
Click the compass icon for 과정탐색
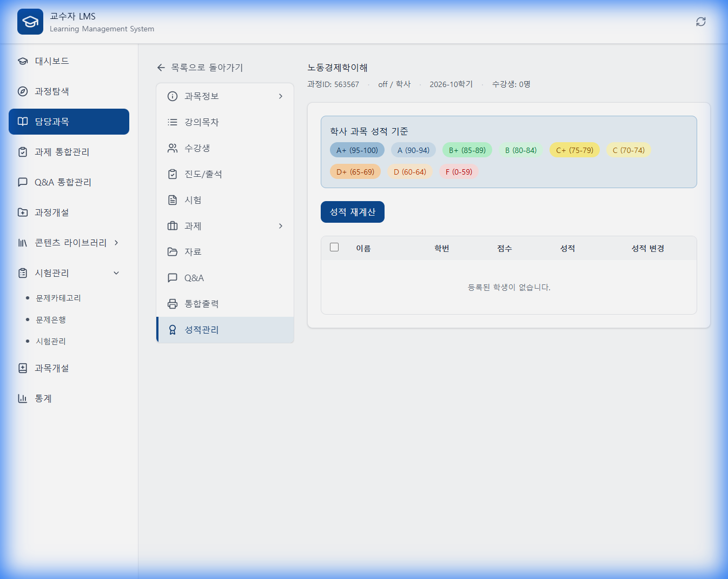click(x=23, y=91)
